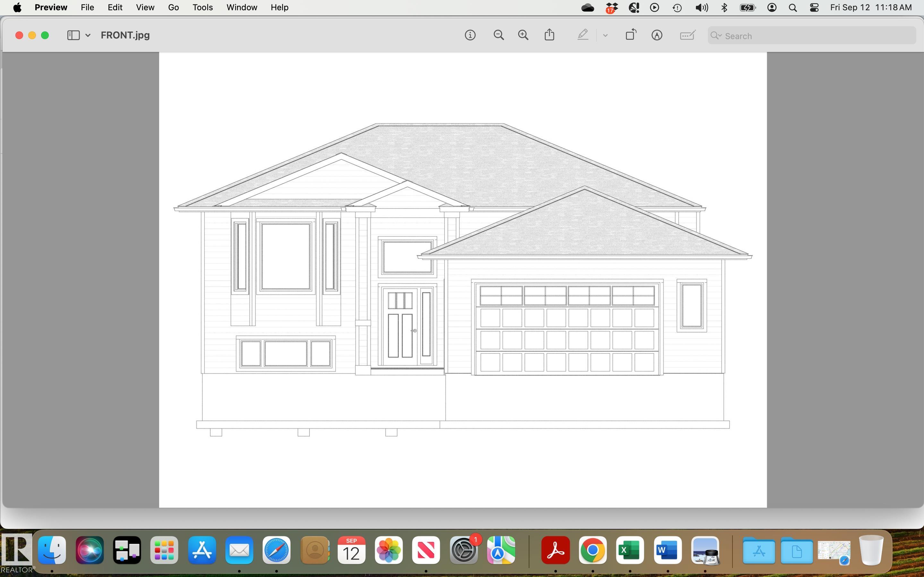Zoom in using the plus magnifier icon
Screen dimensions: 924x577
point(523,36)
